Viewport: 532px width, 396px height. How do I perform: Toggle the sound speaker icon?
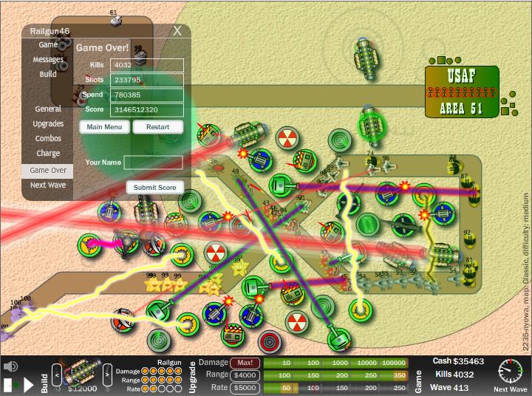click(10, 366)
